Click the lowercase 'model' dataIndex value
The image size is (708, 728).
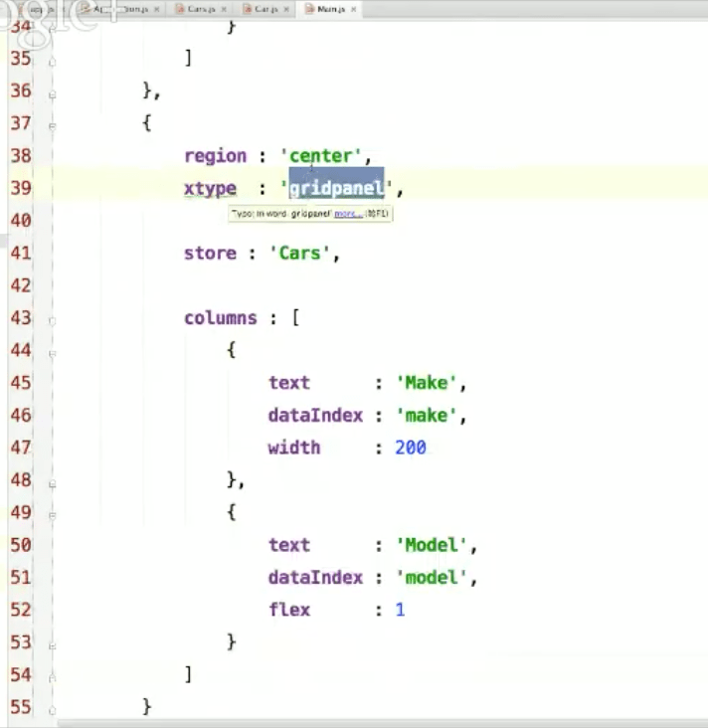[x=432, y=578]
